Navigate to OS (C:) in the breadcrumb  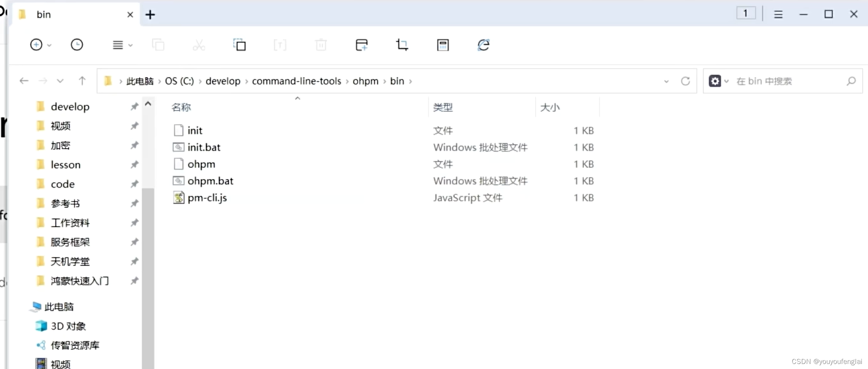[180, 81]
